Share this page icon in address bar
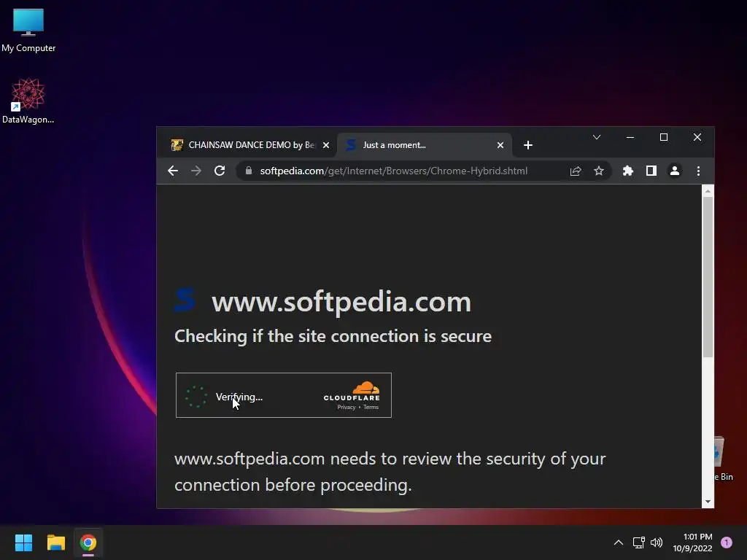This screenshot has width=747, height=560. tap(576, 171)
